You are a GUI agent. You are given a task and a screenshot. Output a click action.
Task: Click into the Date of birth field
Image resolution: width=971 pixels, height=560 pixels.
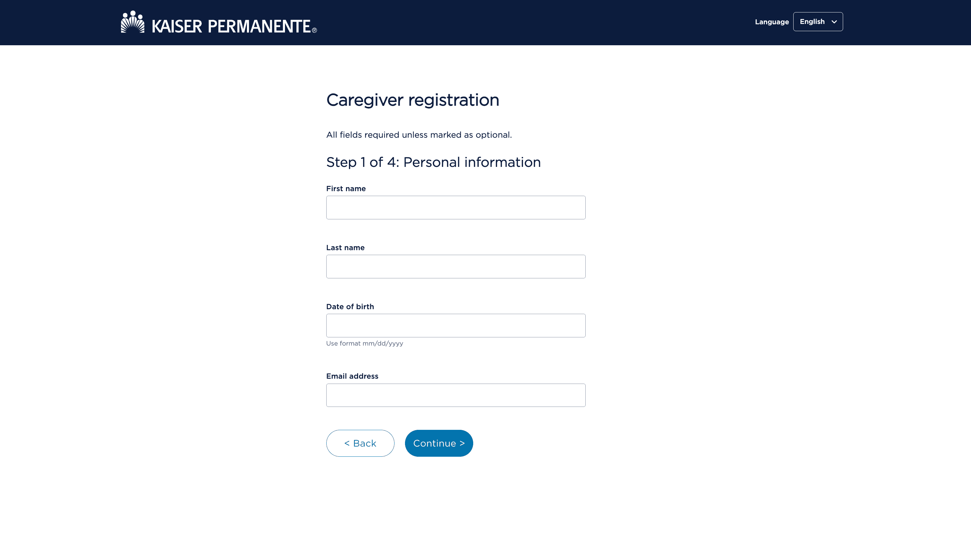(x=455, y=325)
